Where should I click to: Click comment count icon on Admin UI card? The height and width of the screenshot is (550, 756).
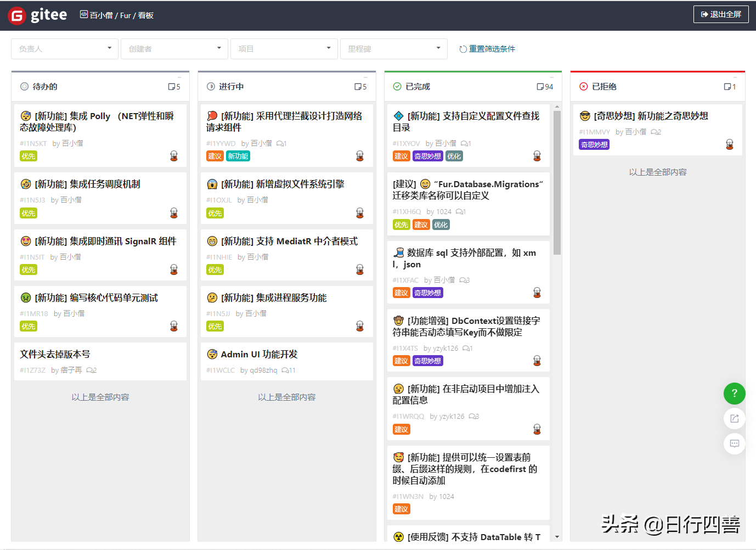tap(285, 371)
